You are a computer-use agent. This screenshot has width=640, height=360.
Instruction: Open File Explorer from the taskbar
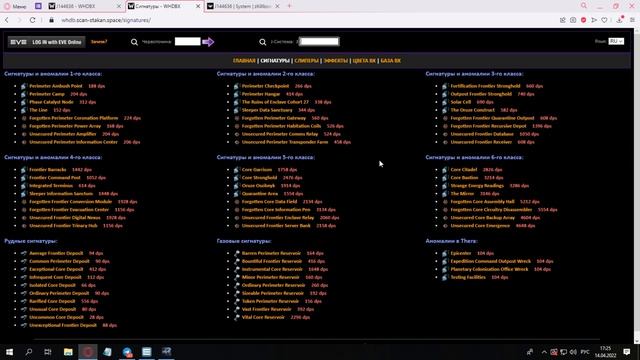(x=68, y=352)
